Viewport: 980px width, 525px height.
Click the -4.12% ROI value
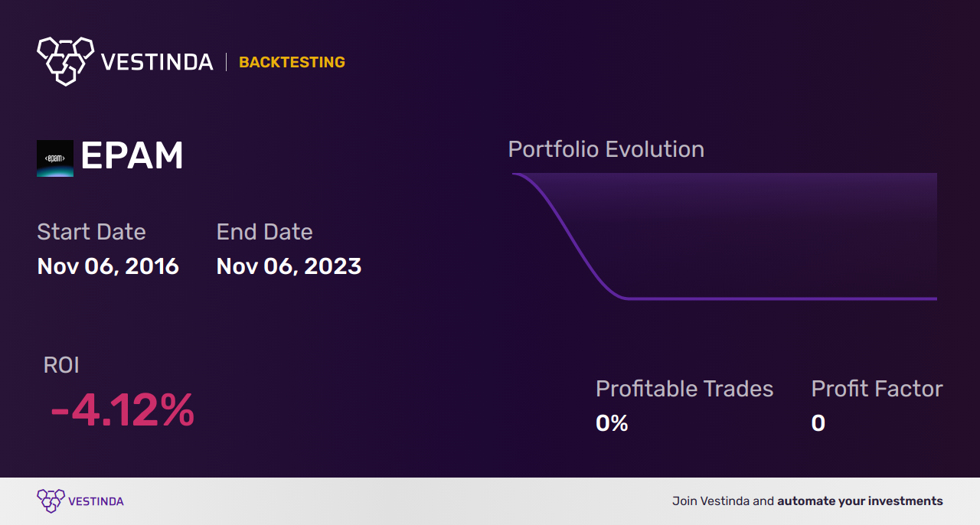(122, 410)
